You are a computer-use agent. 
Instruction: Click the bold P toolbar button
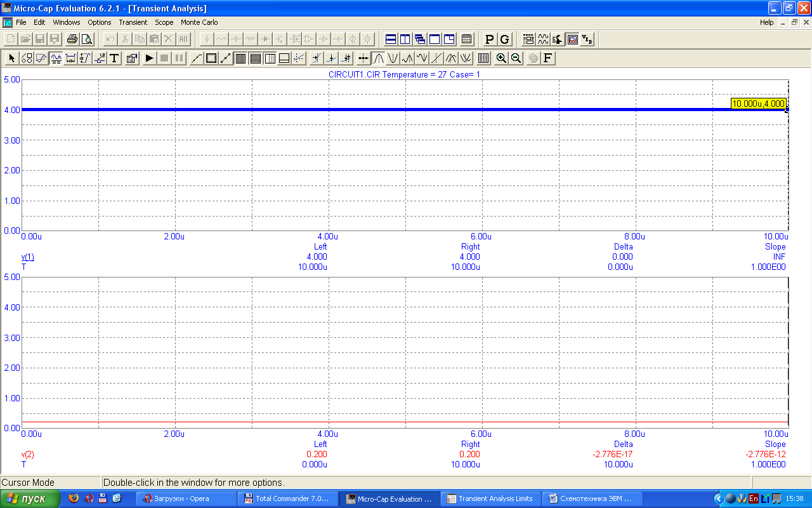point(489,39)
